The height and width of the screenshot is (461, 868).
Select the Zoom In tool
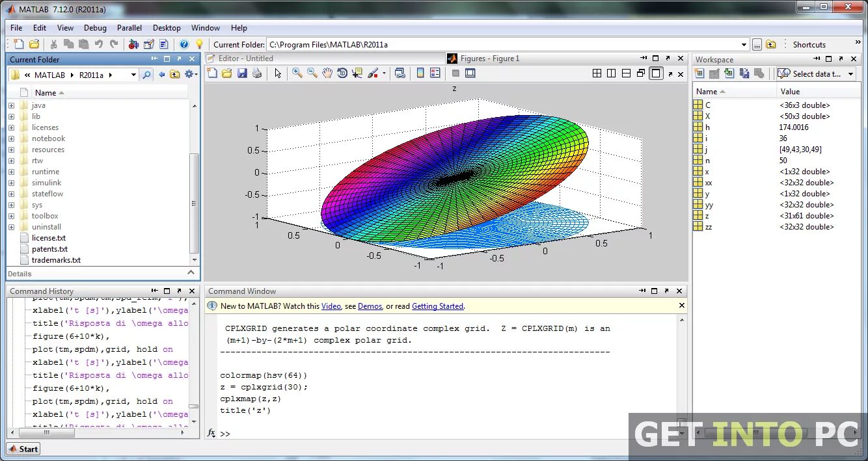(297, 73)
